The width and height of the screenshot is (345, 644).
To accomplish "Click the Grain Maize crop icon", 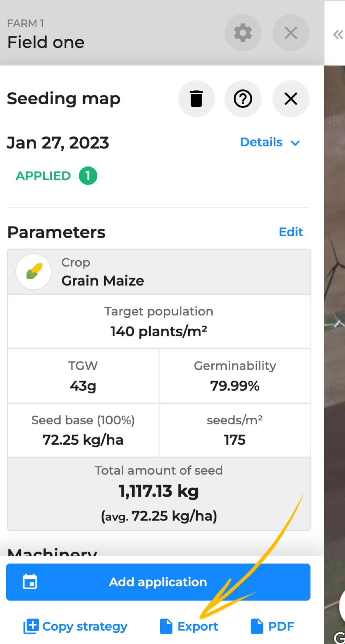I will click(x=34, y=271).
